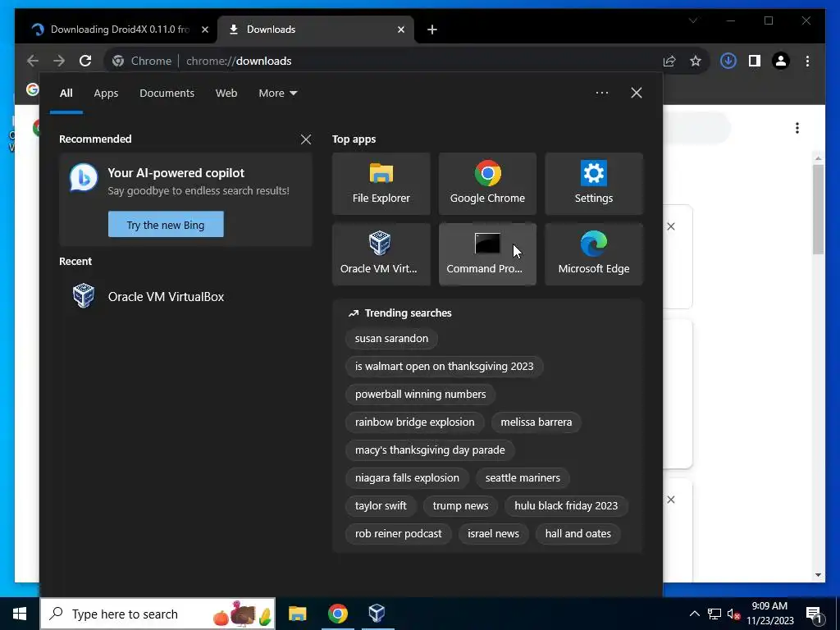Open search panel options ellipsis
This screenshot has height=630, width=840.
pyautogui.click(x=601, y=93)
